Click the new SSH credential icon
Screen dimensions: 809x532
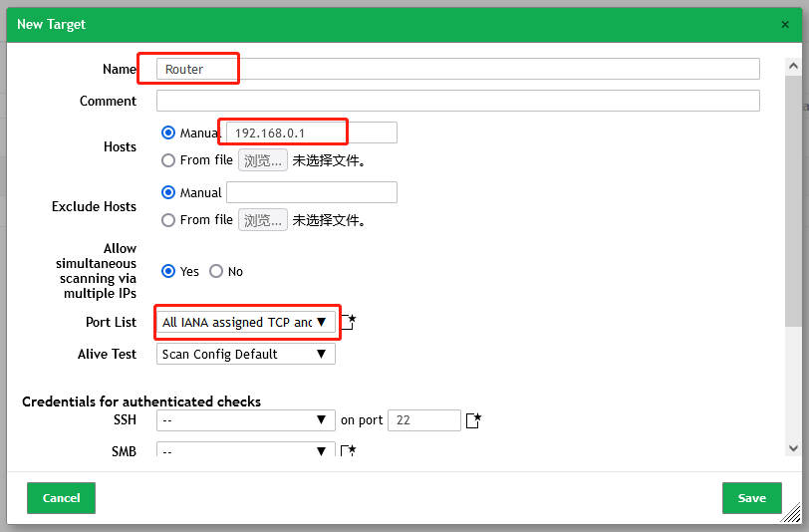(x=473, y=420)
